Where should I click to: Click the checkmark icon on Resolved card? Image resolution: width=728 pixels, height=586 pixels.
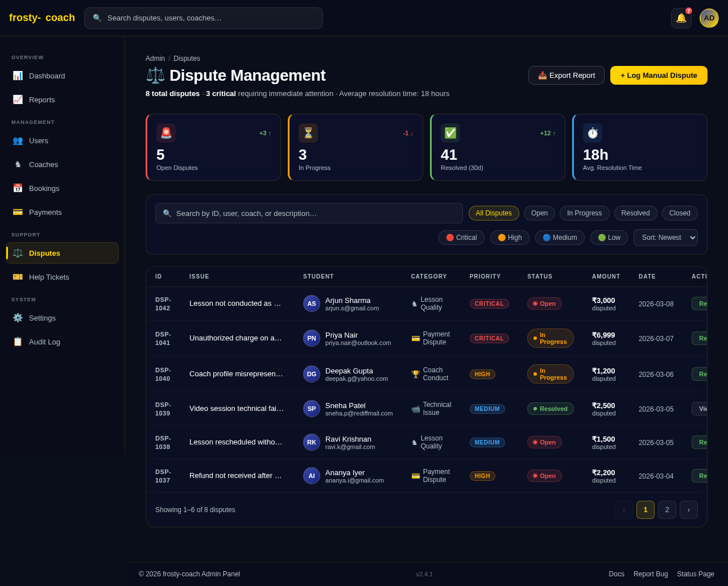point(450,133)
